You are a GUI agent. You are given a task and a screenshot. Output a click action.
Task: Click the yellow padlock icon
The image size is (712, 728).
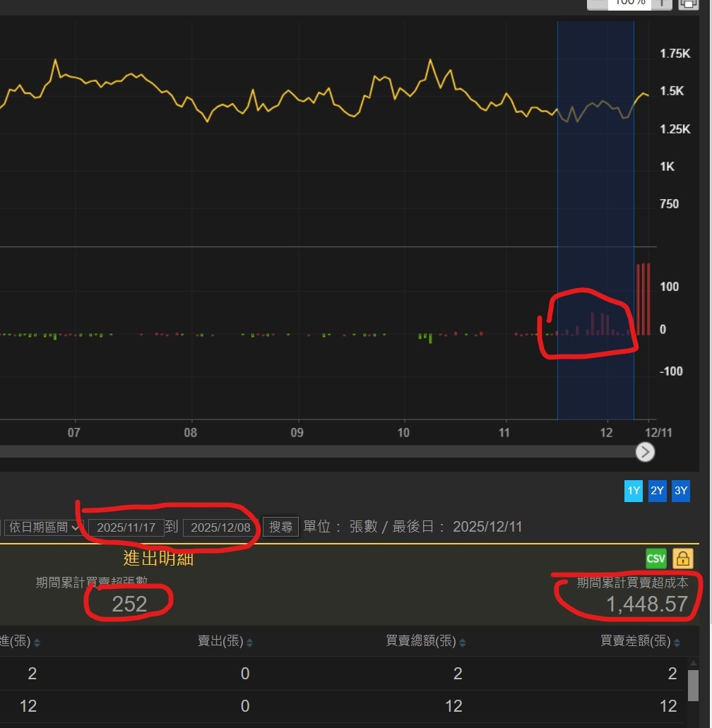(683, 558)
